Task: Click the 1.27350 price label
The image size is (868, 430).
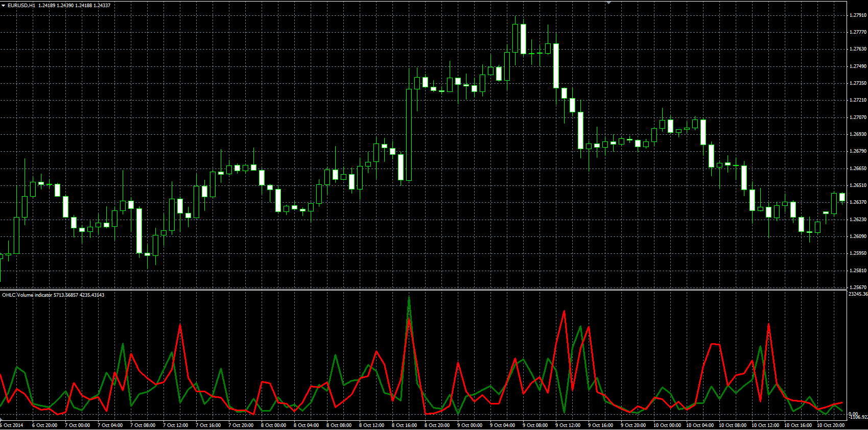Action: pos(858,83)
